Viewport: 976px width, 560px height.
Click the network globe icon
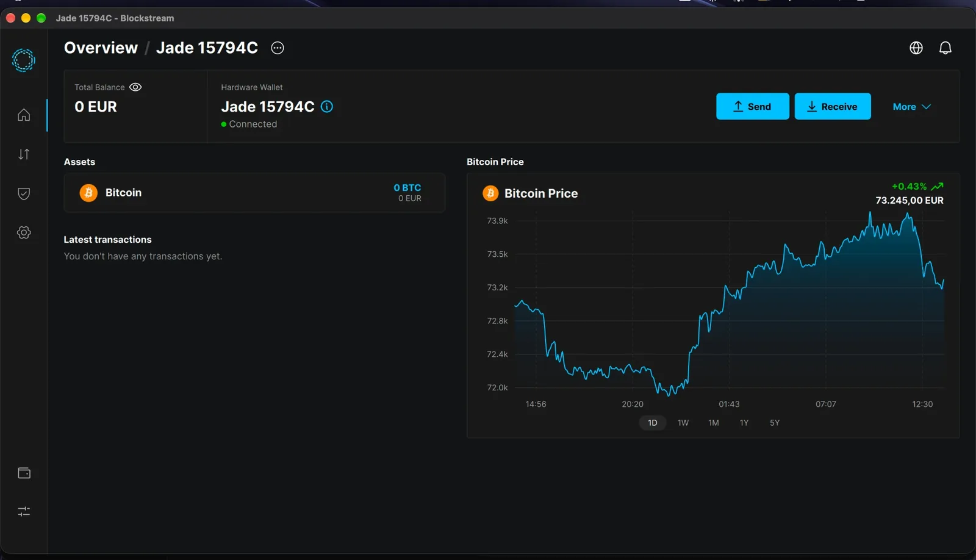pos(916,48)
